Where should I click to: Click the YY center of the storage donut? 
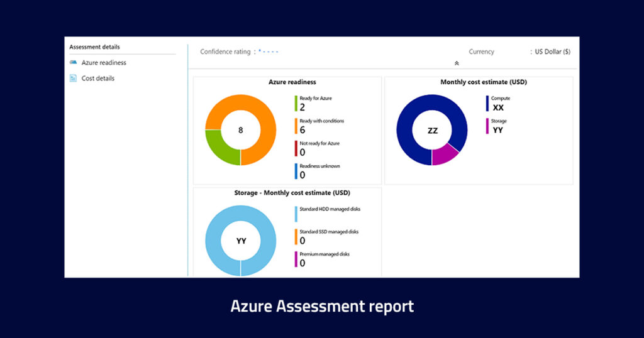(x=241, y=241)
